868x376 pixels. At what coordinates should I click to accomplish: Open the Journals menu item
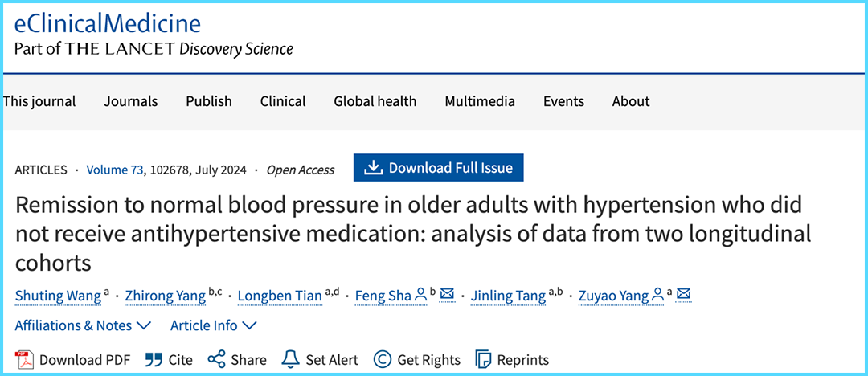pyautogui.click(x=131, y=102)
